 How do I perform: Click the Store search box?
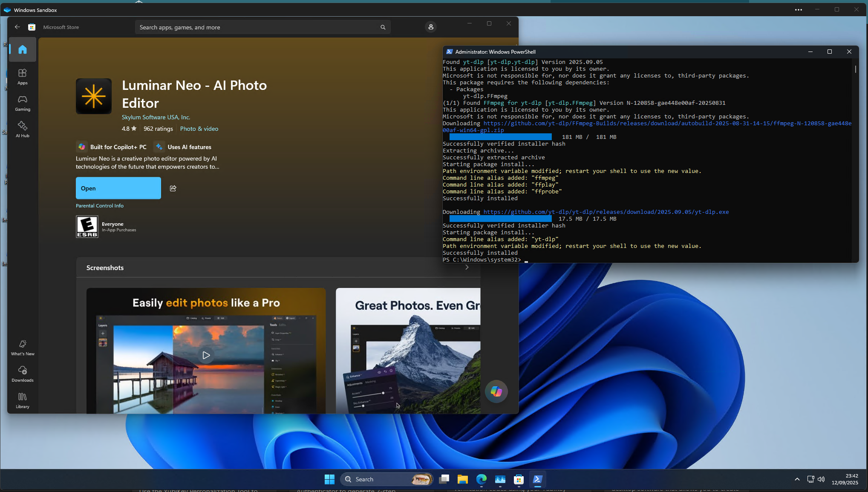tap(262, 27)
